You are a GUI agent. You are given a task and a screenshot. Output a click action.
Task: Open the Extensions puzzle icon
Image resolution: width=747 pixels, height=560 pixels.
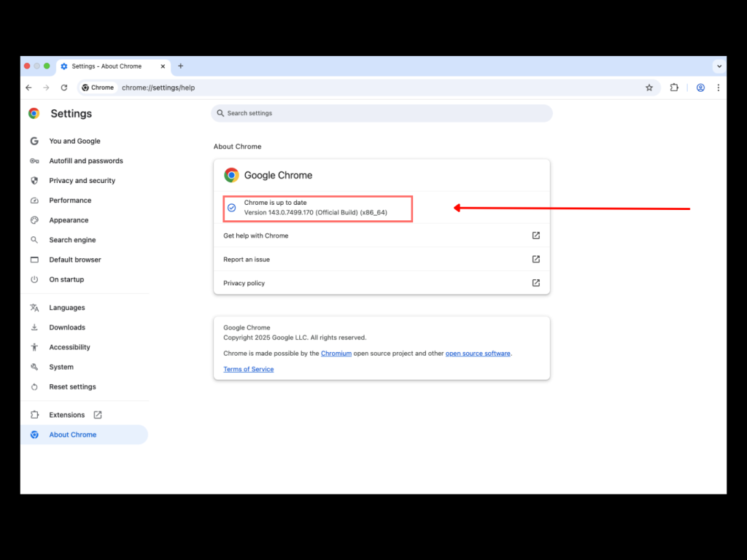[674, 87]
